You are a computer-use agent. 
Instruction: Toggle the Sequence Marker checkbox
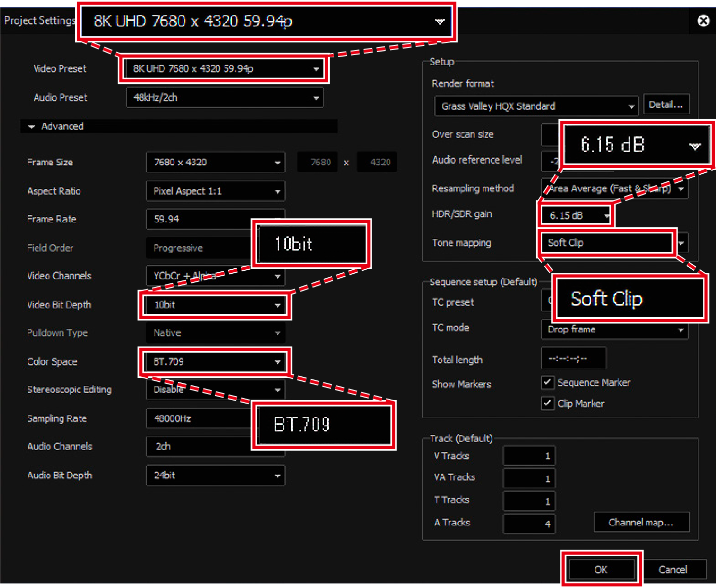pos(547,382)
